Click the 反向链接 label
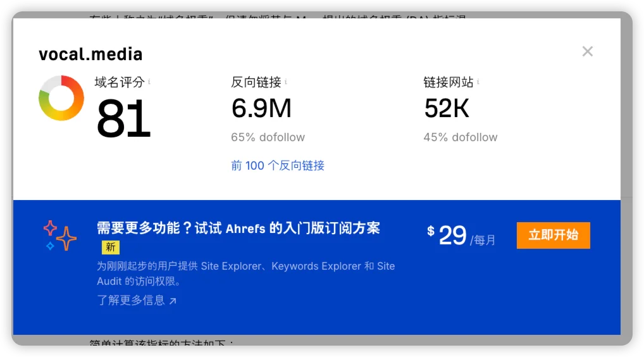The height and width of the screenshot is (357, 644). [x=256, y=82]
